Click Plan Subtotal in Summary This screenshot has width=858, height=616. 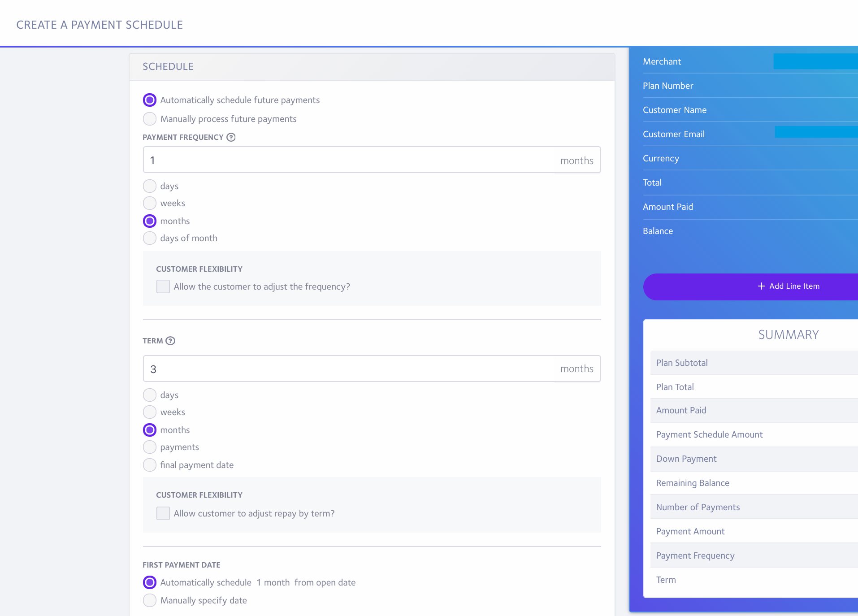click(x=754, y=363)
